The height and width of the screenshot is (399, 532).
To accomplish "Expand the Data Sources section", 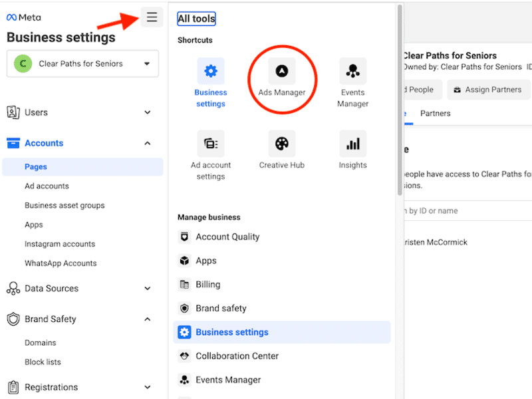I will [148, 289].
